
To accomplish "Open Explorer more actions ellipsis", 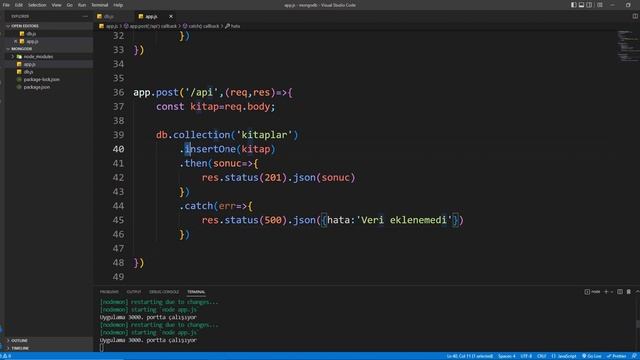I will click(x=85, y=16).
